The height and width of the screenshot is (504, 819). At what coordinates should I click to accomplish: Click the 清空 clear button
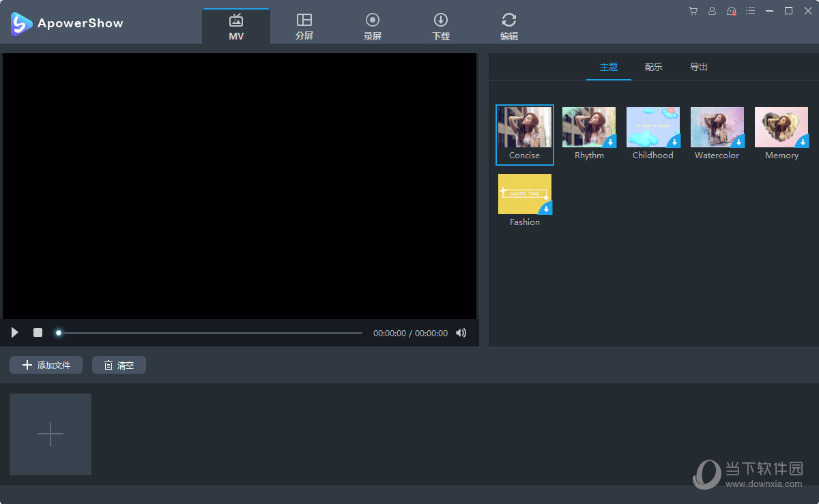click(119, 365)
